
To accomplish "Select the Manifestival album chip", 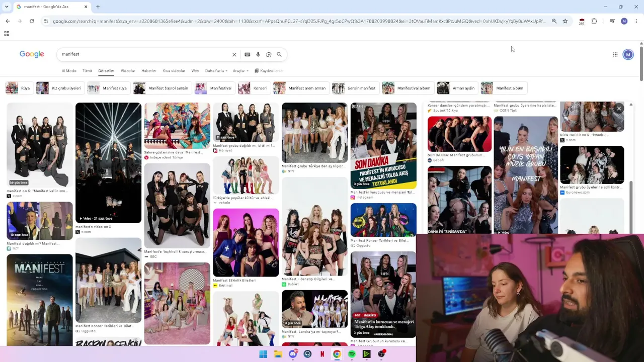I will (407, 88).
